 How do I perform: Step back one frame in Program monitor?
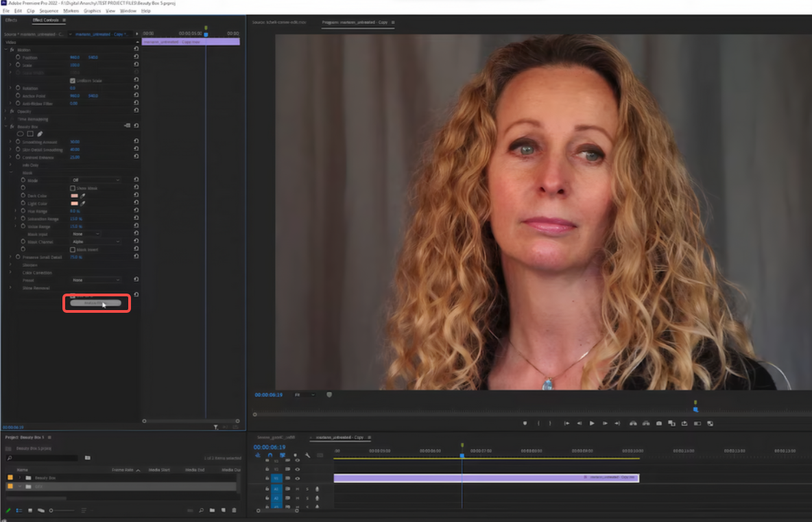[580, 424]
